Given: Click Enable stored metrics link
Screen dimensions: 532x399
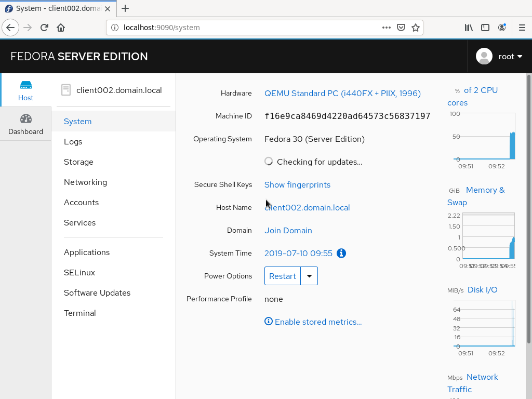Looking at the screenshot, I should pos(318,322).
